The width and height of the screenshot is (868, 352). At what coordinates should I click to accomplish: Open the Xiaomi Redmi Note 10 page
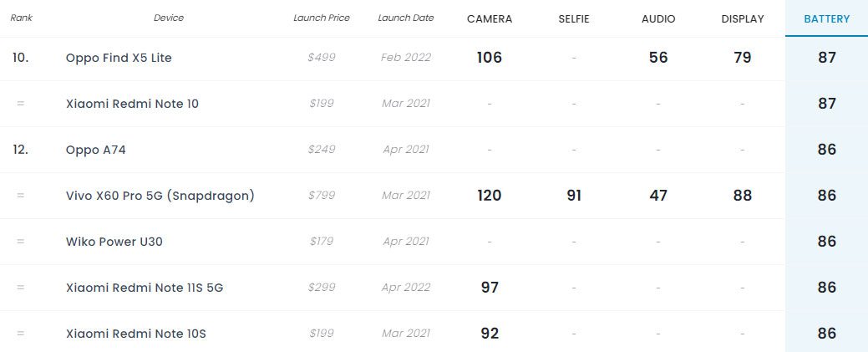coord(132,104)
